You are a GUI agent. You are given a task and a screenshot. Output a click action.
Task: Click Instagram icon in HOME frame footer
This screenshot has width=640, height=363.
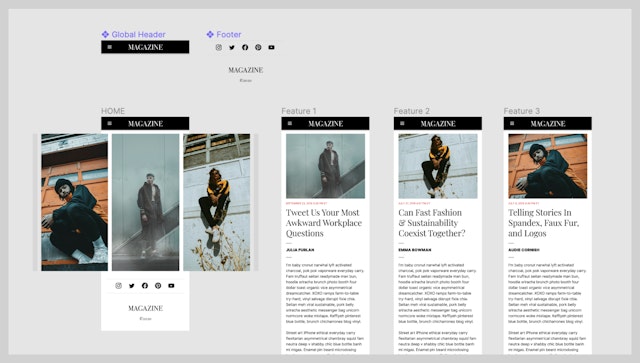(118, 286)
